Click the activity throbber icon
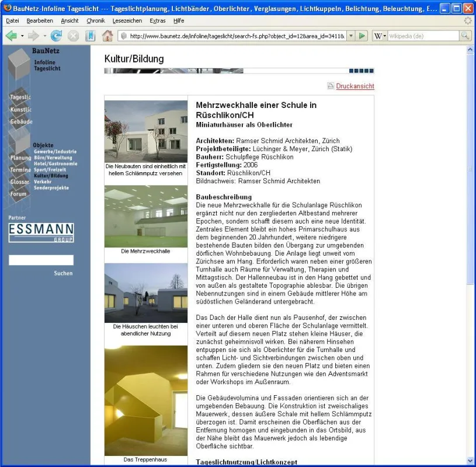Viewport: 476px width, 467px height. [x=468, y=20]
